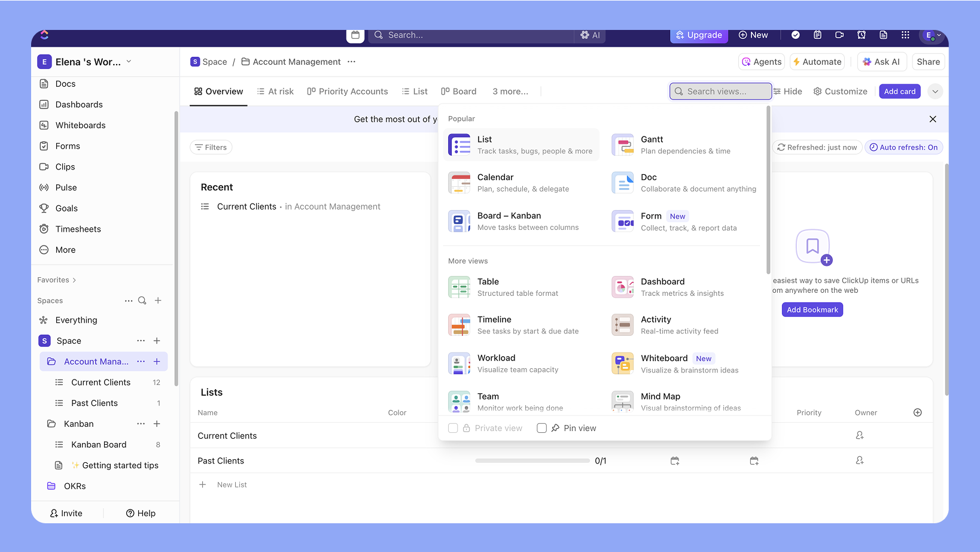This screenshot has width=980, height=552.
Task: Open Current Clients list in sidebar
Action: (x=104, y=383)
